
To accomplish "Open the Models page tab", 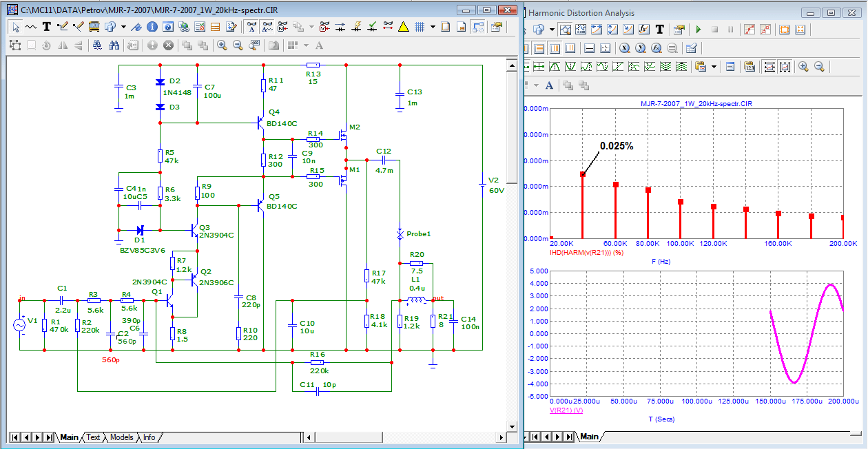I will coord(121,437).
